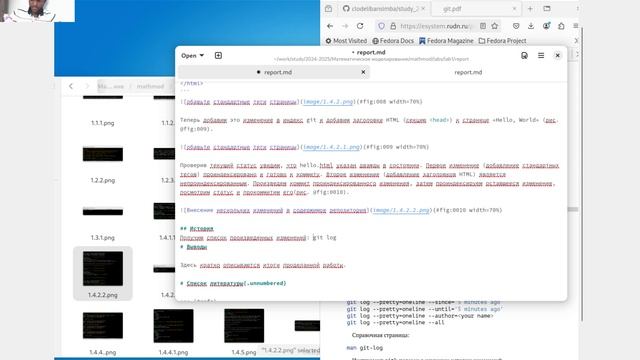Open the Pocket save icon
Viewport: 640px width, 360px height.
click(x=516, y=26)
